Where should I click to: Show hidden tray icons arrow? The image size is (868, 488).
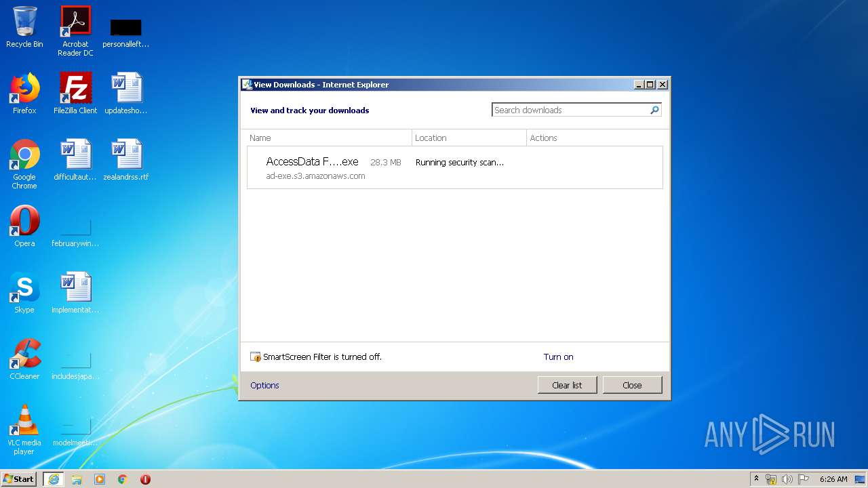[756, 479]
